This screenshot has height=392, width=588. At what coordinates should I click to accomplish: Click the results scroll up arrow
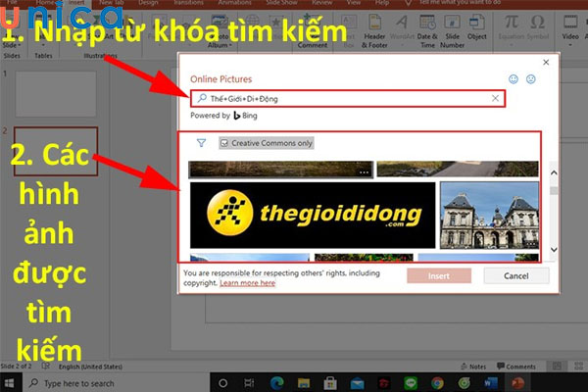[554, 172]
